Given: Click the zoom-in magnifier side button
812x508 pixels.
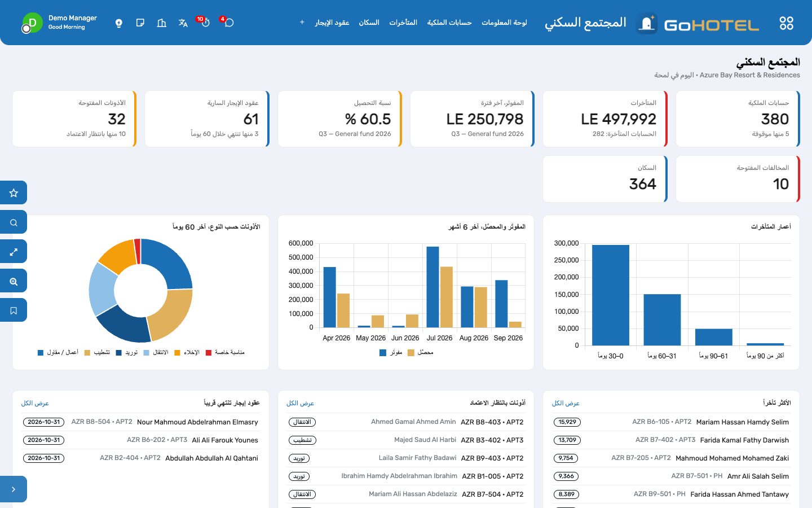Looking at the screenshot, I should click(x=14, y=281).
